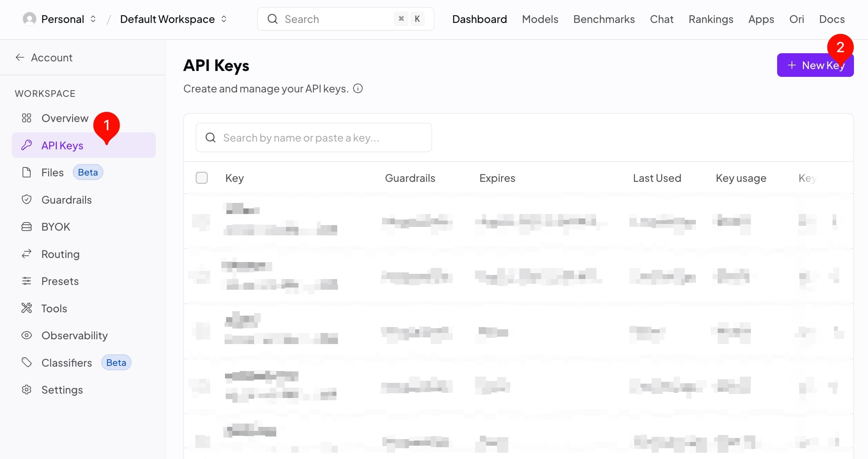Click the Guardrails column header
The height and width of the screenshot is (459, 868).
[x=410, y=178]
